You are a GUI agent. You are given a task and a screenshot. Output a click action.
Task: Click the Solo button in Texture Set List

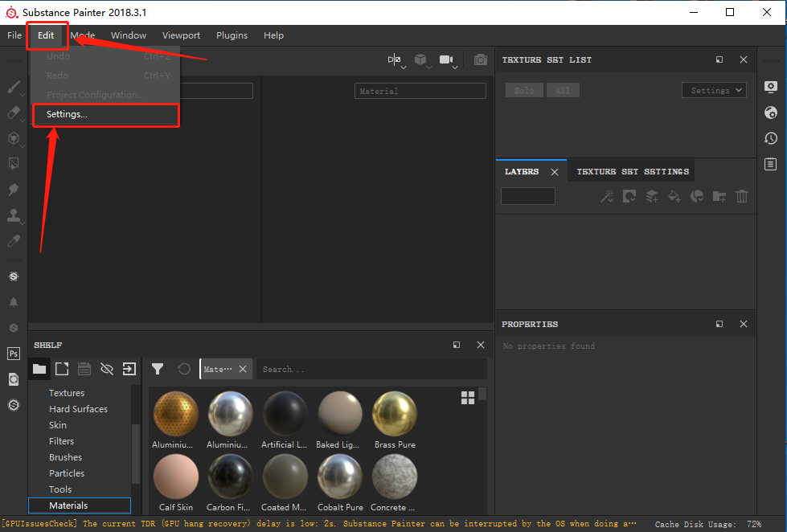click(524, 90)
